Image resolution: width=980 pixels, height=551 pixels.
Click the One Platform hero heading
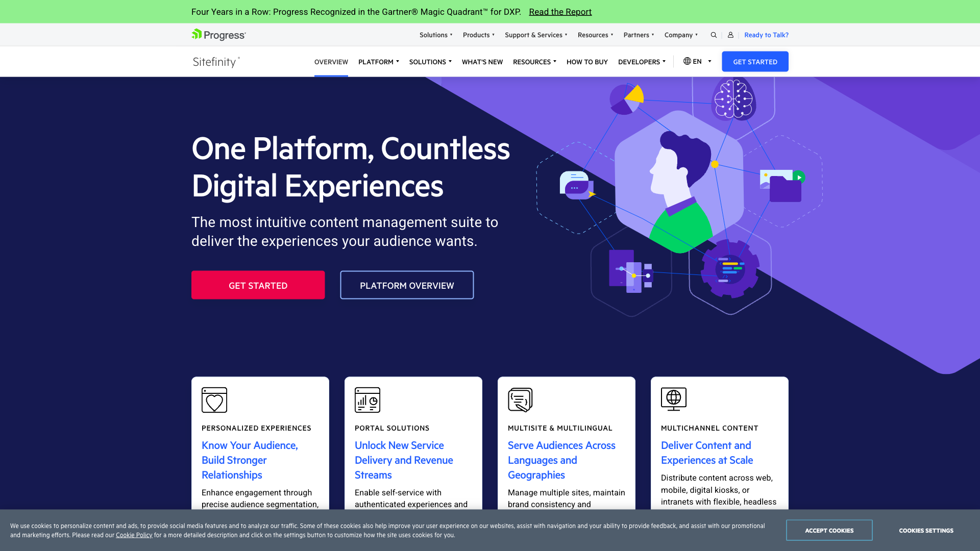tap(351, 167)
